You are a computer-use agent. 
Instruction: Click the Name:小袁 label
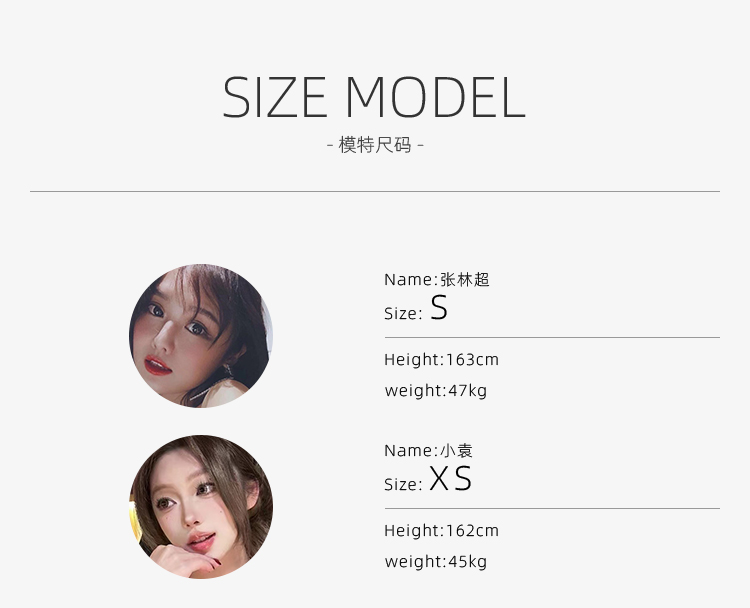click(x=429, y=450)
